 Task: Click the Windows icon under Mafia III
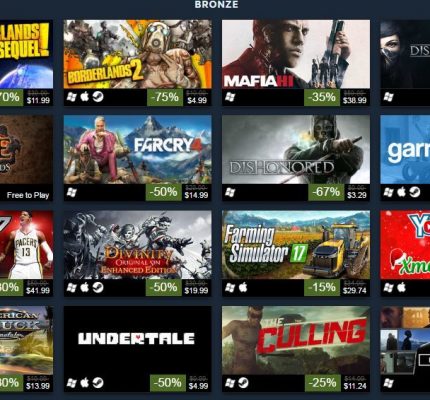tap(230, 97)
